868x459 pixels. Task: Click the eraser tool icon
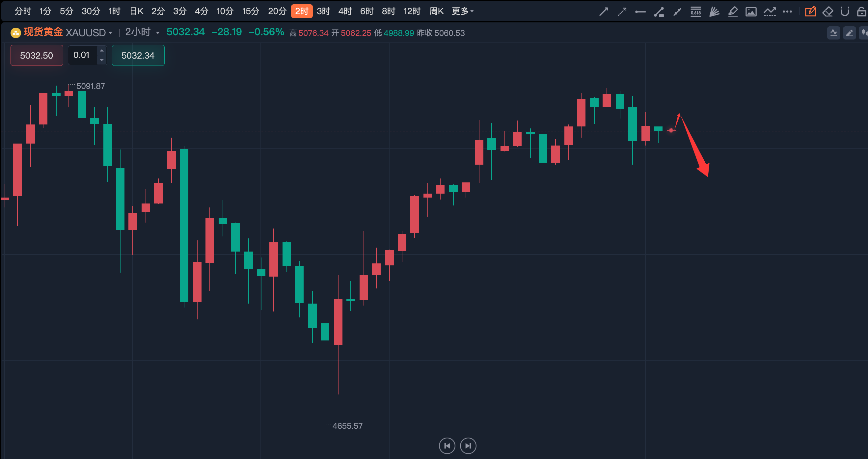pyautogui.click(x=827, y=12)
